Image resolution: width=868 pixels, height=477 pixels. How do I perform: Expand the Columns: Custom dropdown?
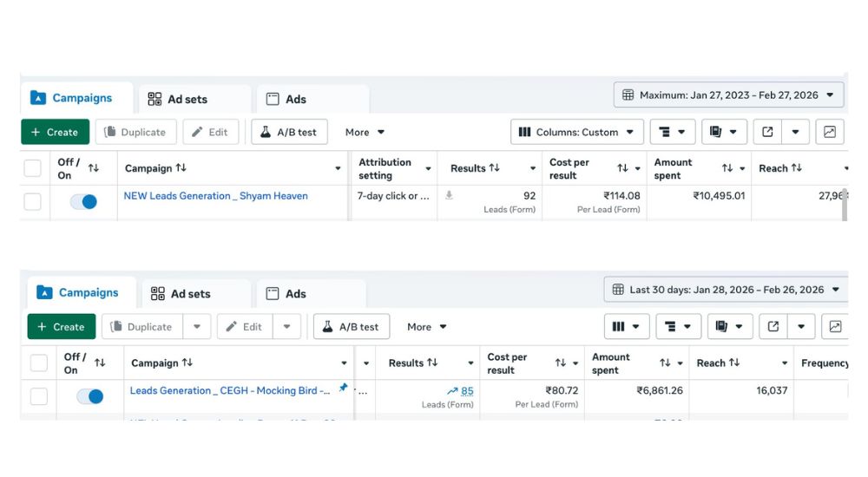(576, 132)
